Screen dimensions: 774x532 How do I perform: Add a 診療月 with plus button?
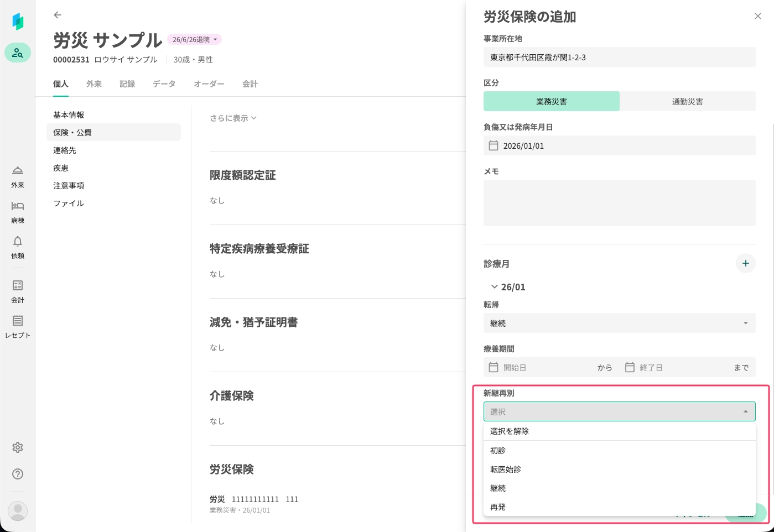point(746,263)
